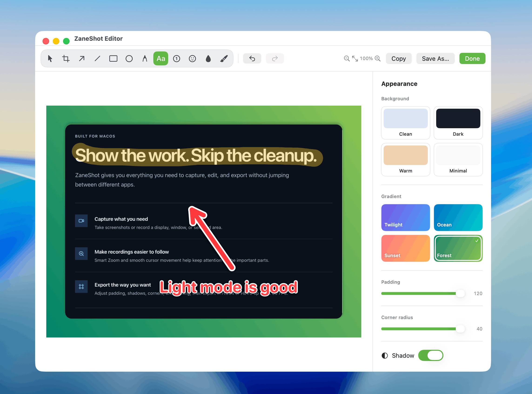
Task: Zoom in with the plus magnifier
Action: tap(378, 58)
